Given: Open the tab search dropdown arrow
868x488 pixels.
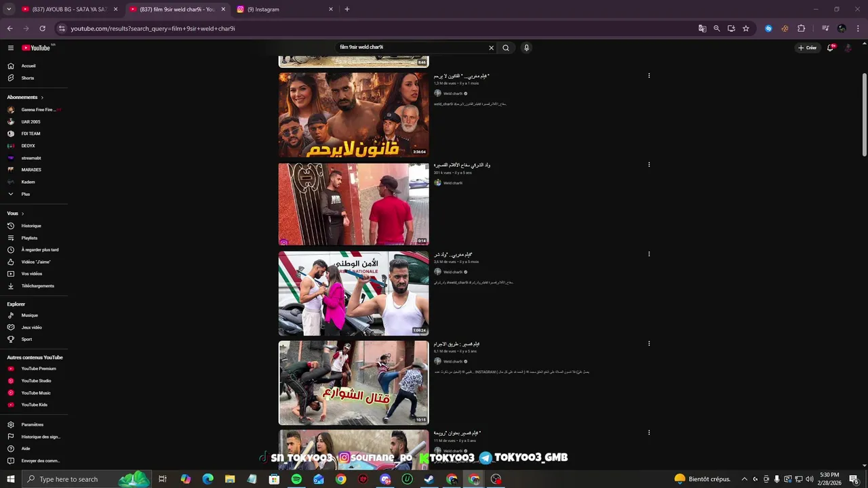Looking at the screenshot, I should click(x=9, y=9).
